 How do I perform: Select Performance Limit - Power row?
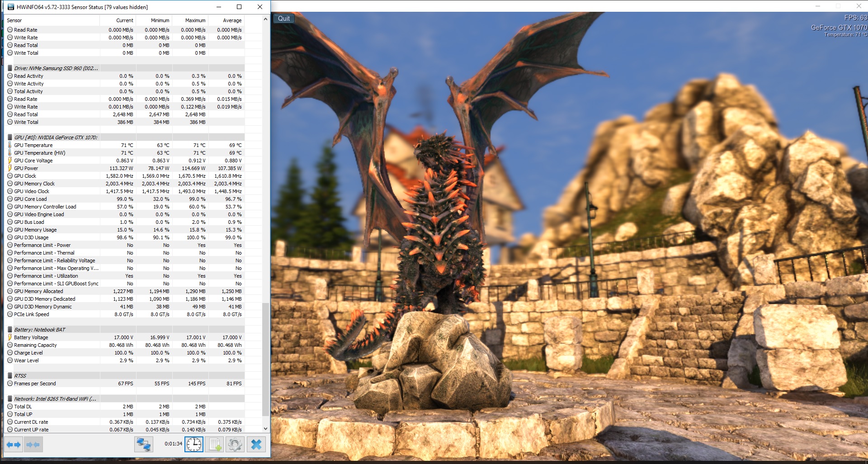coord(125,245)
